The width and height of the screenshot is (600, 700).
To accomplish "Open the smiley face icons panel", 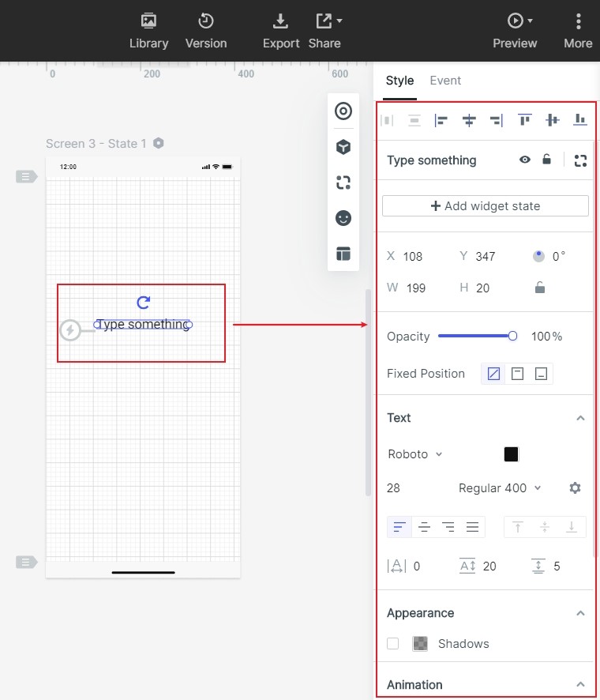I will point(343,218).
